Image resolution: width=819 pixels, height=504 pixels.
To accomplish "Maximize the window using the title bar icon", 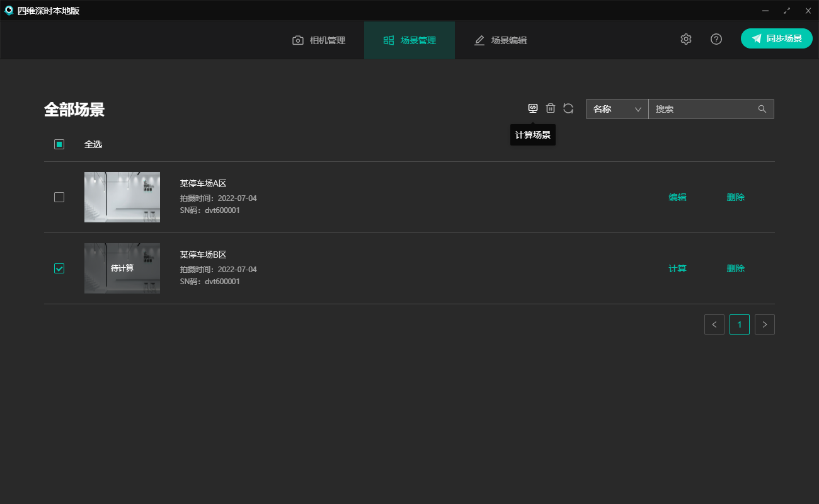I will [787, 11].
